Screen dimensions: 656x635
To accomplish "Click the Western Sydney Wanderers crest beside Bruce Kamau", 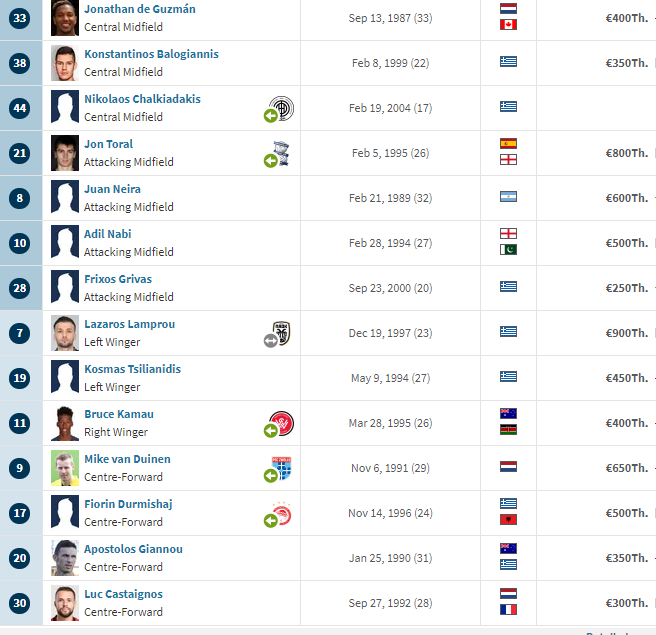I will (x=282, y=423).
